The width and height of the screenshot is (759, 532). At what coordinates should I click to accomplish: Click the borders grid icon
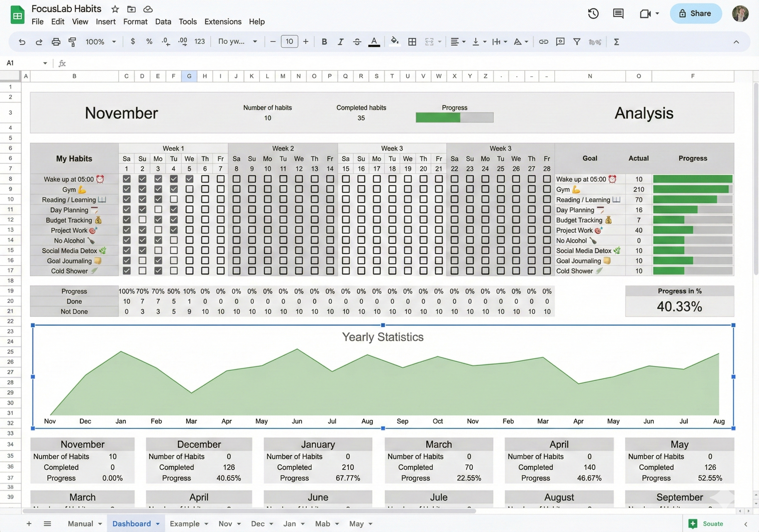412,42
